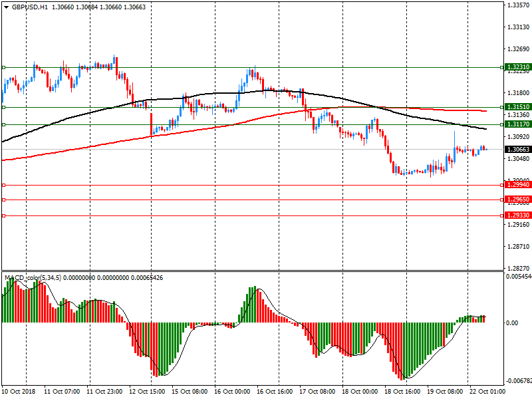
Task: Click the triangle icon beside GBPUSD,H1
Action: (5, 6)
